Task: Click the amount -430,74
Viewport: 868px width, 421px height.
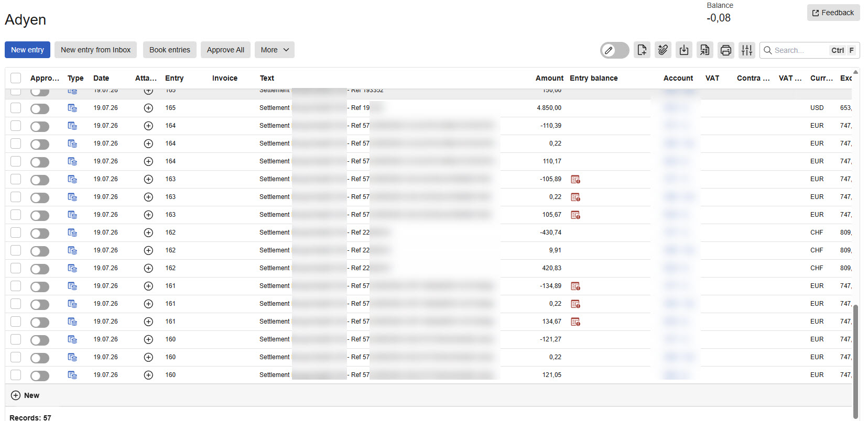Action: point(550,232)
